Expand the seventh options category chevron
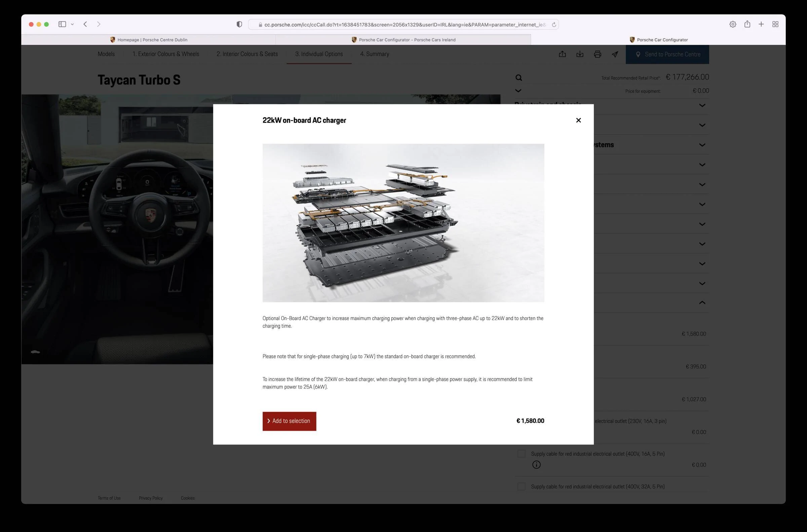This screenshot has height=532, width=807. coord(702,224)
